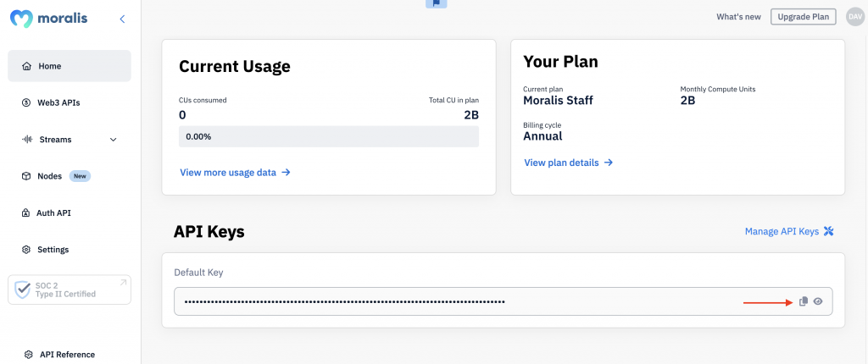This screenshot has width=868, height=364.
Task: Click the Upgrade Plan button
Action: (804, 17)
